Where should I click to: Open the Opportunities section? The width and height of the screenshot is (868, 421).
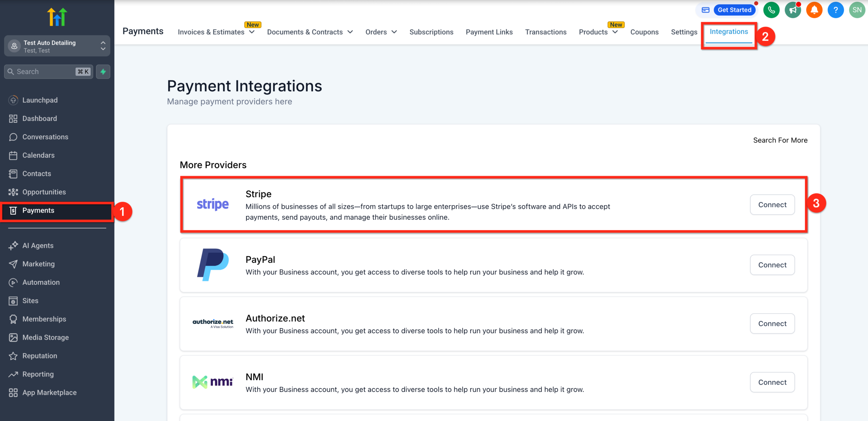[44, 192]
